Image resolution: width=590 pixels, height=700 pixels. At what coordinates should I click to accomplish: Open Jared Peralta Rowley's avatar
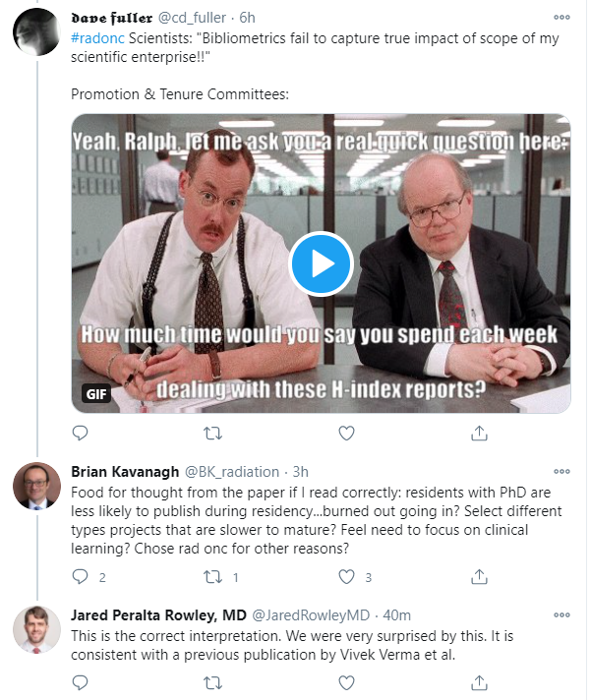36,630
